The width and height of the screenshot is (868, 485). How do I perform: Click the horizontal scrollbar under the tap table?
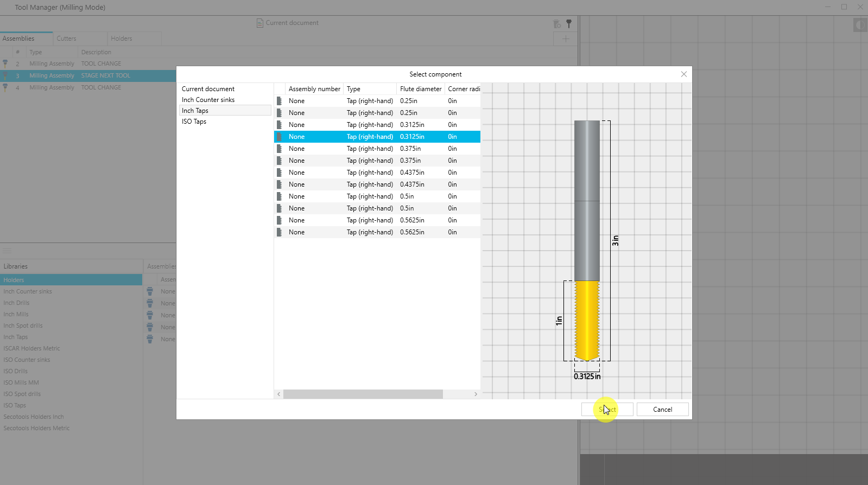click(363, 394)
